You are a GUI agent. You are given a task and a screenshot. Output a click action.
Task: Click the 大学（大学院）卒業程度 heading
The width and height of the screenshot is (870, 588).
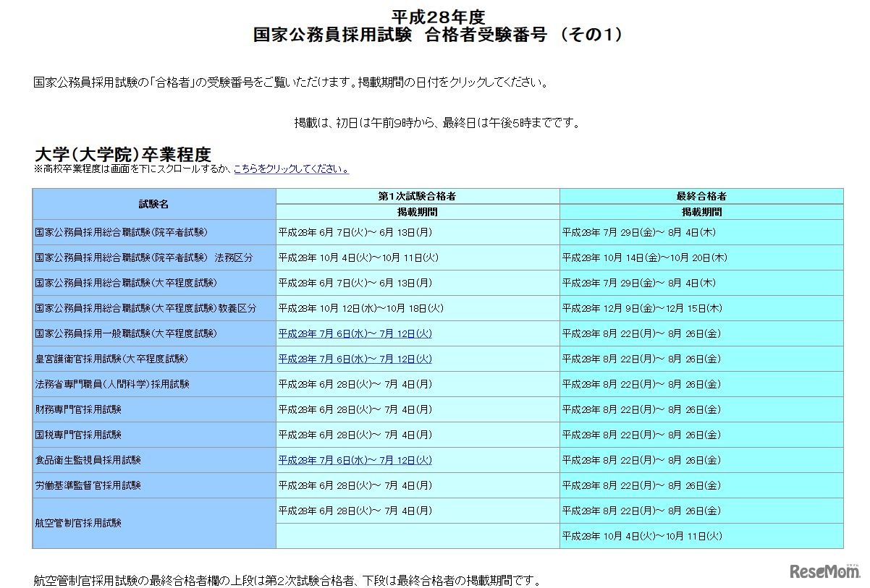click(124, 152)
